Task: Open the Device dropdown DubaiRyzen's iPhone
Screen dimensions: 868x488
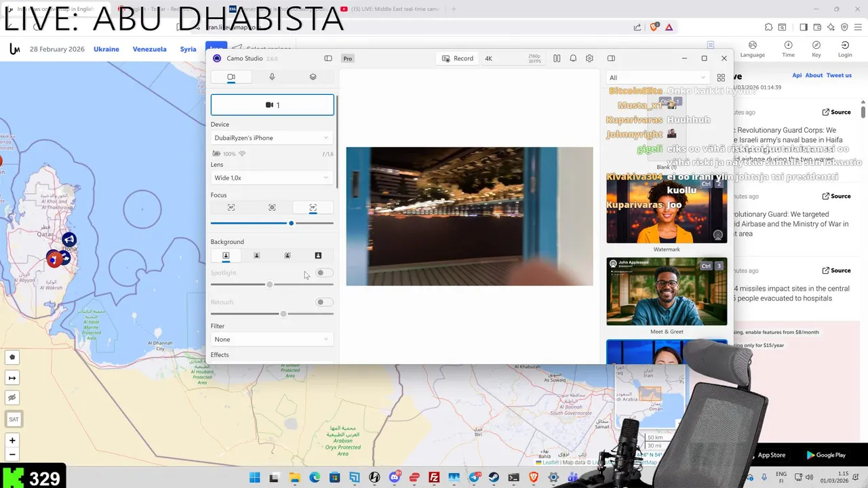Action: coord(272,138)
